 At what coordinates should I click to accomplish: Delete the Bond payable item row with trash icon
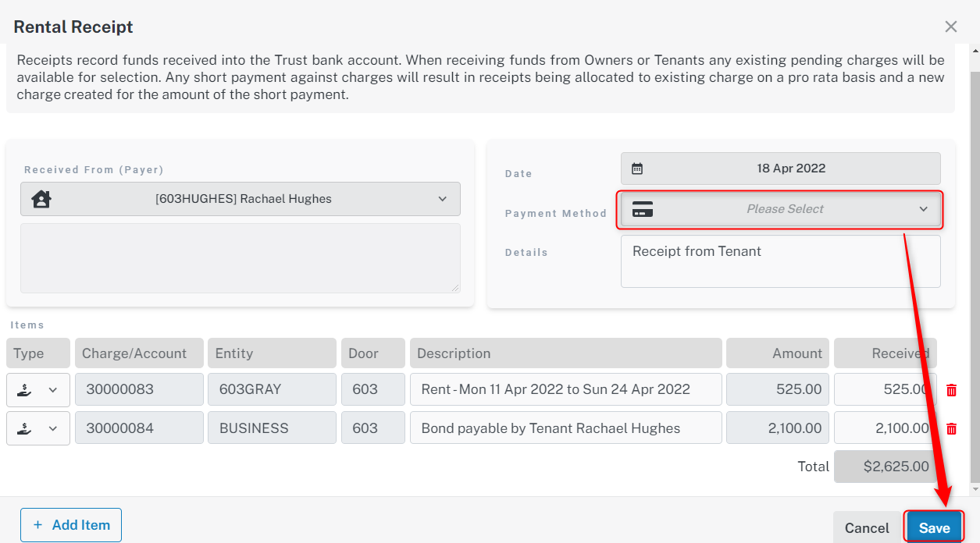951,428
